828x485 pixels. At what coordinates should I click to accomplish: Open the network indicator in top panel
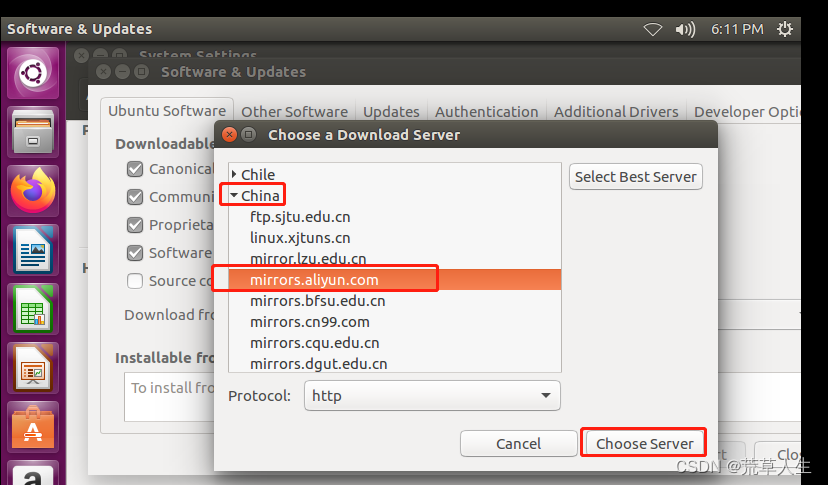pos(653,29)
